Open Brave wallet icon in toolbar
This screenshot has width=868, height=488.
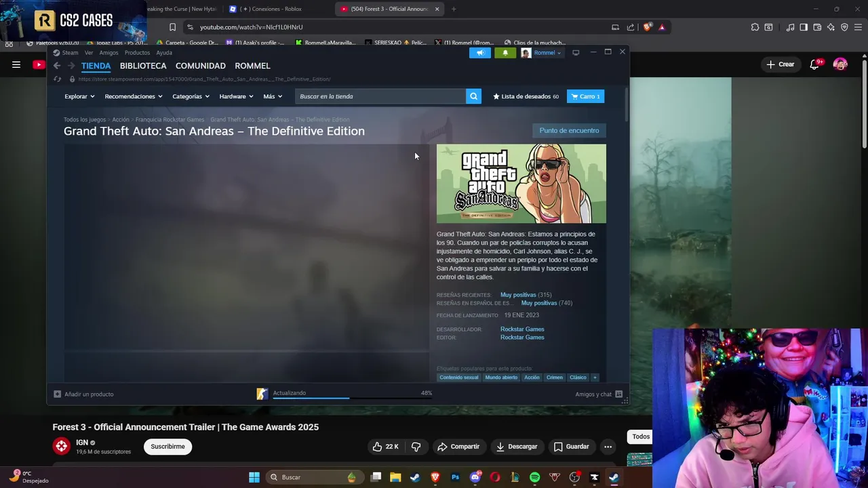[817, 27]
